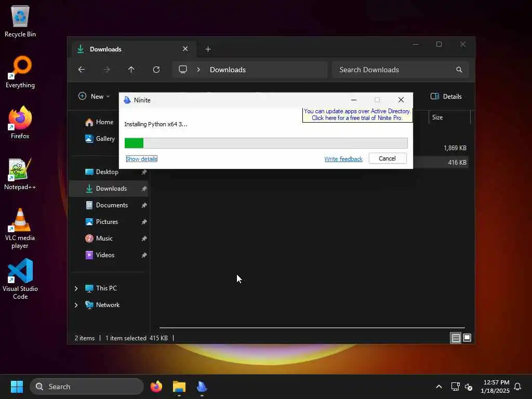Image resolution: width=532 pixels, height=399 pixels.
Task: Click the Downloads tab title
Action: coord(105,49)
